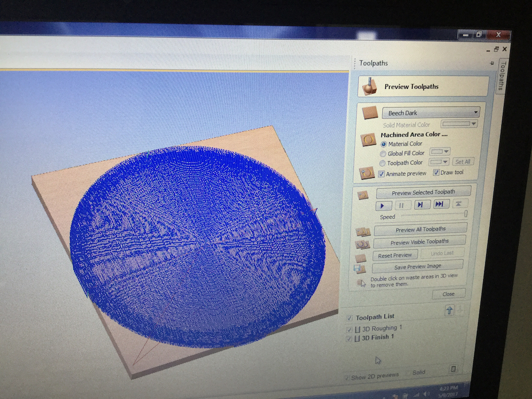Uncheck 3D Roughing 1 visibility
Image resolution: width=532 pixels, height=399 pixels.
coord(349,330)
